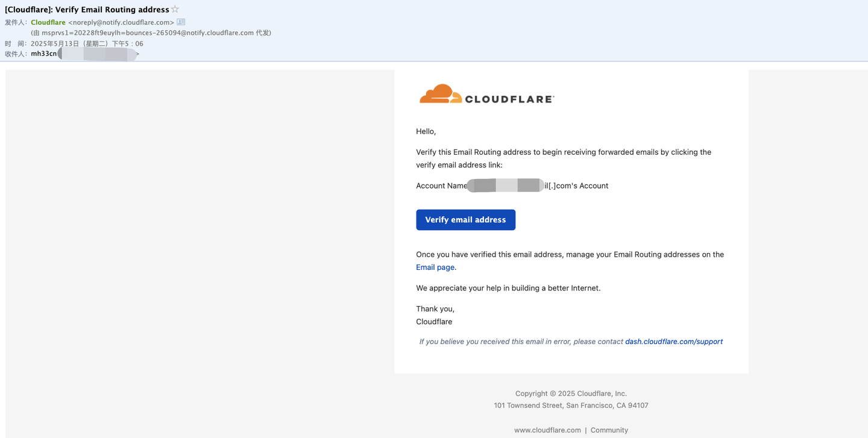The image size is (868, 438).
Task: Visit www.cloudflare.com footer link
Action: (x=547, y=430)
